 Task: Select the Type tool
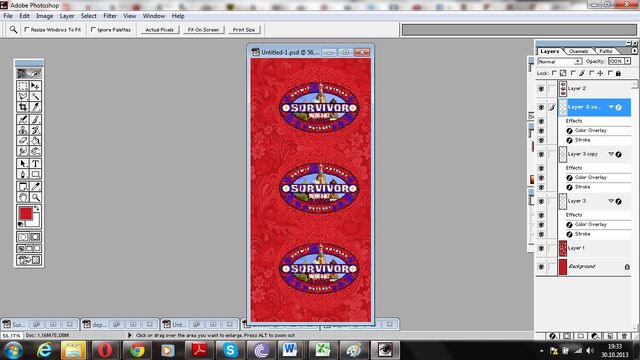coord(36,164)
